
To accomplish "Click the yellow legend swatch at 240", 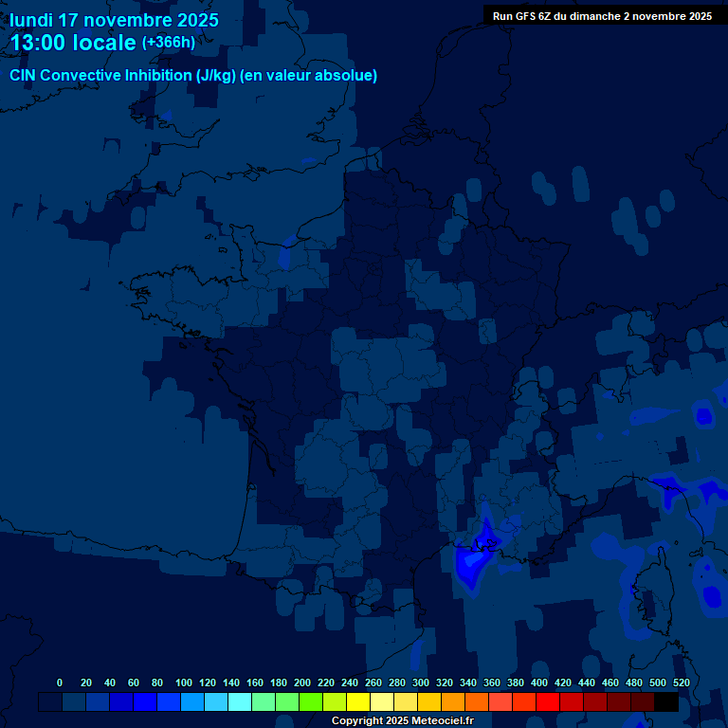I will [358, 701].
